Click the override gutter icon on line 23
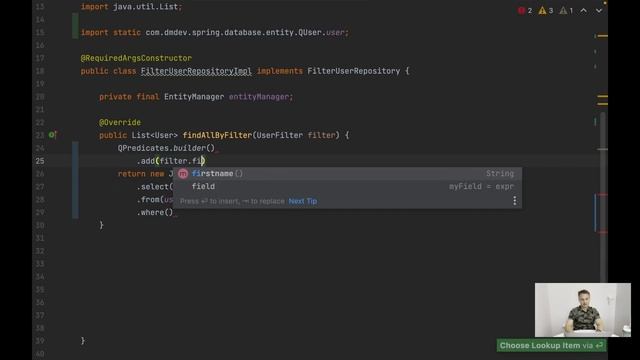640x360 pixels. (52, 135)
